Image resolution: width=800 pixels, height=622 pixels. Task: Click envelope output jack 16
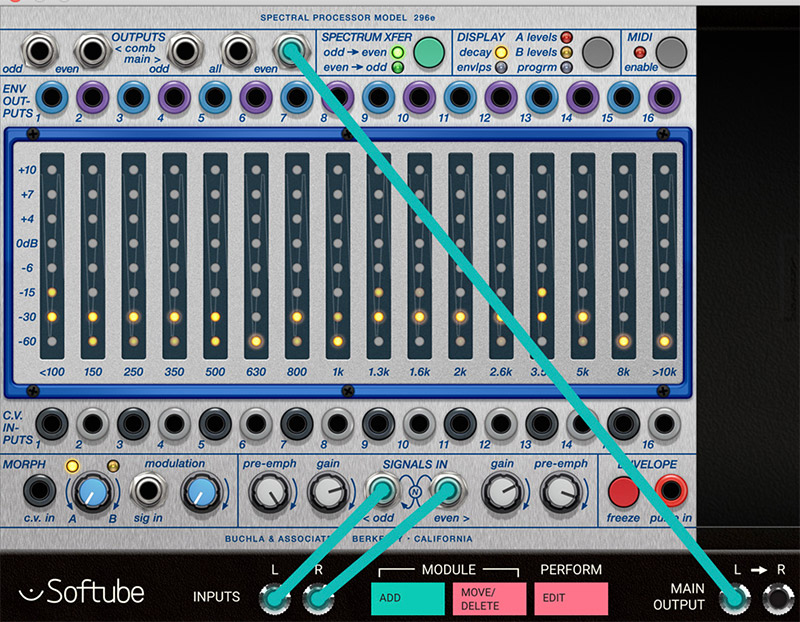coord(662,97)
